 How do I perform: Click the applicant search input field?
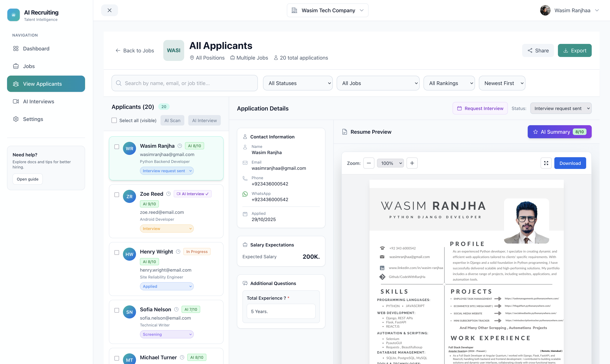(184, 83)
